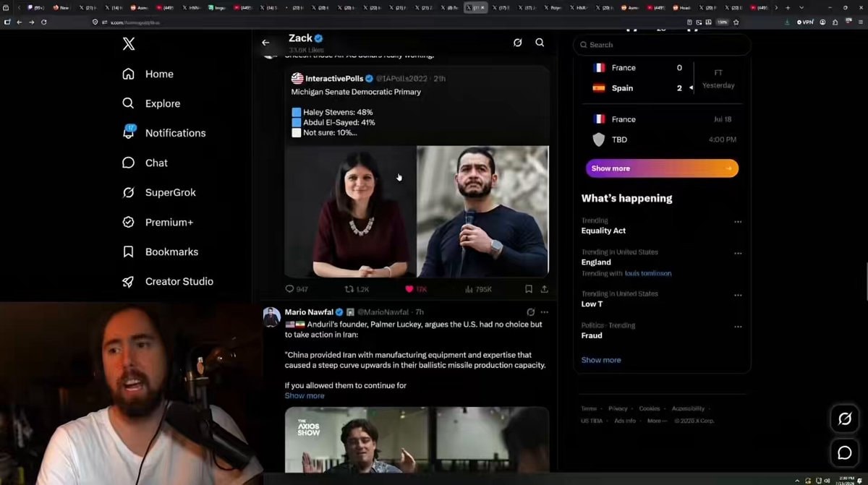
Task: Go back with arrow beside Zack
Action: coord(265,43)
